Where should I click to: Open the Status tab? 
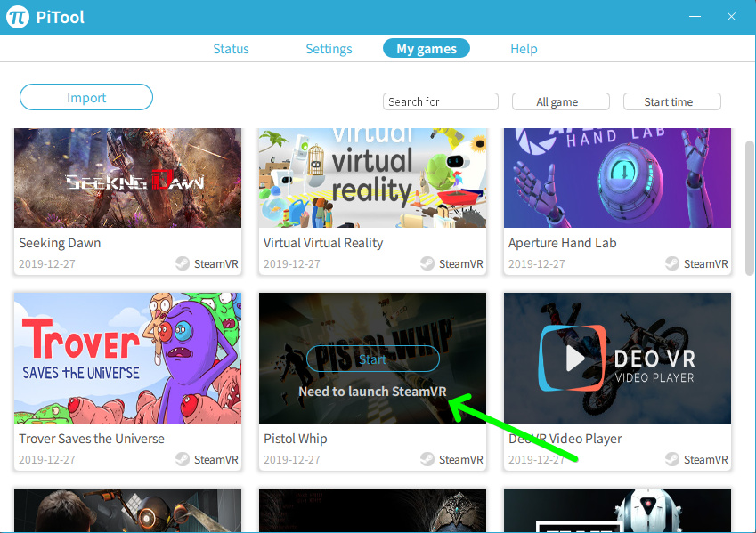(x=231, y=49)
